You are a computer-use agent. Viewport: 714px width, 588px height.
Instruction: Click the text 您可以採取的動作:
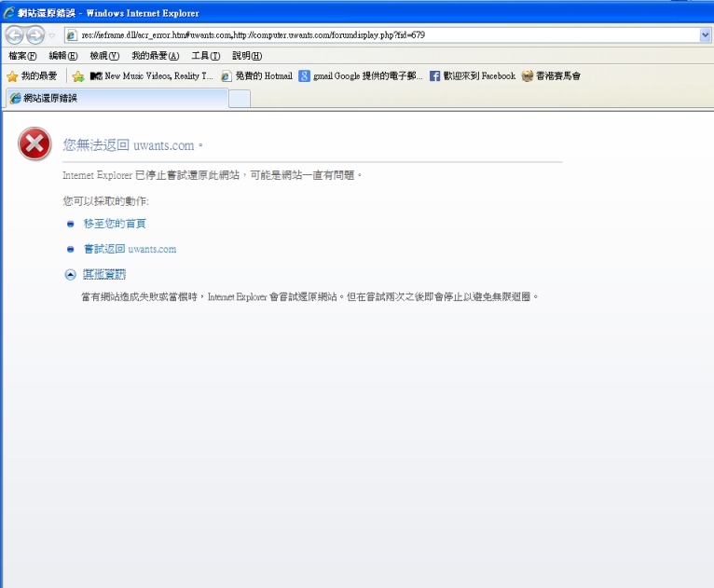click(x=105, y=201)
